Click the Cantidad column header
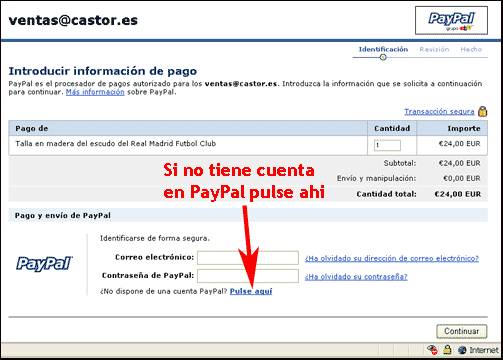503x360 pixels. pos(392,128)
